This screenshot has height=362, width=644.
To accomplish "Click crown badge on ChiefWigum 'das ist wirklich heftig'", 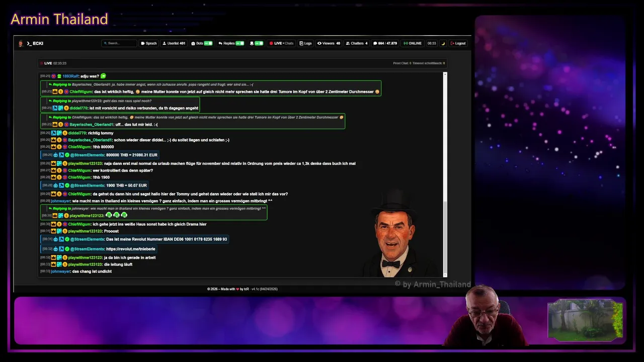I will 55,92.
